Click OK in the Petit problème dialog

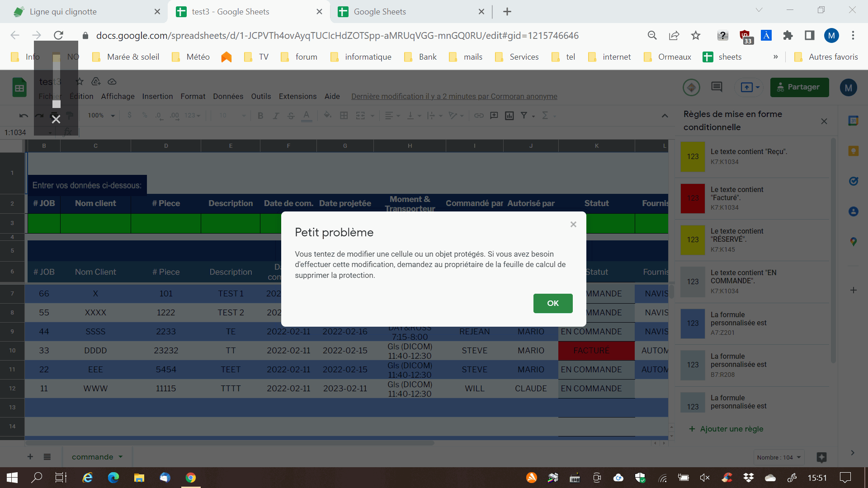click(x=552, y=303)
